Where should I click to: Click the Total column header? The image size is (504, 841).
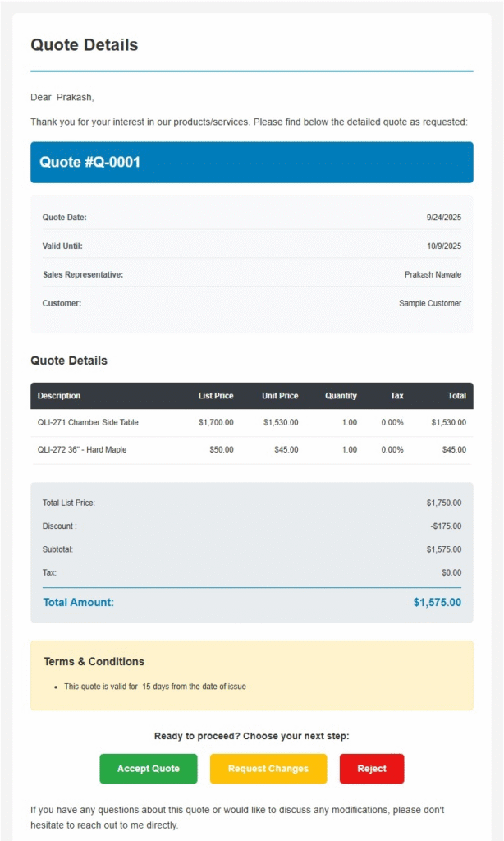[456, 396]
